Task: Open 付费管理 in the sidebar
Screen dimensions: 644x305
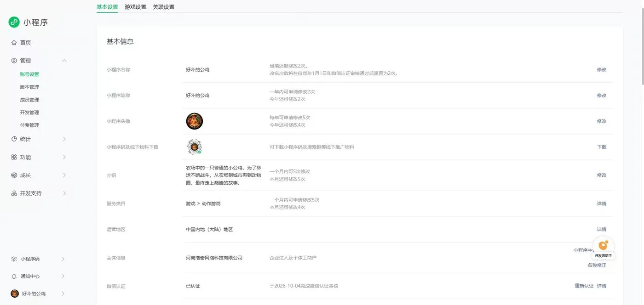Action: (29, 125)
